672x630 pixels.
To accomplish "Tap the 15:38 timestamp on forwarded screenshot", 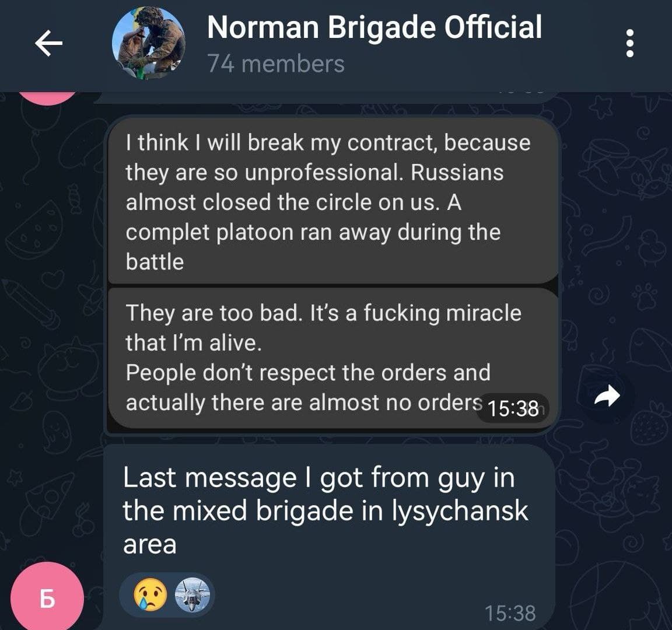I will pos(513,408).
